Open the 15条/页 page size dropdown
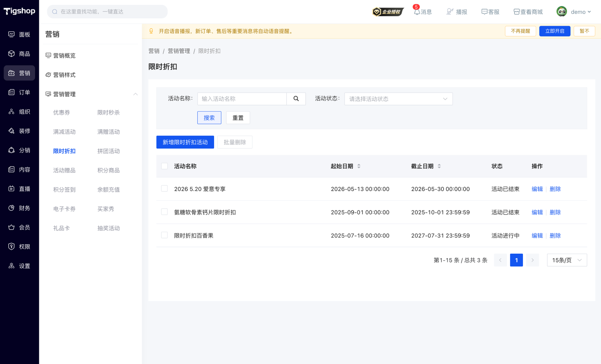This screenshot has width=601, height=364. pyautogui.click(x=567, y=260)
